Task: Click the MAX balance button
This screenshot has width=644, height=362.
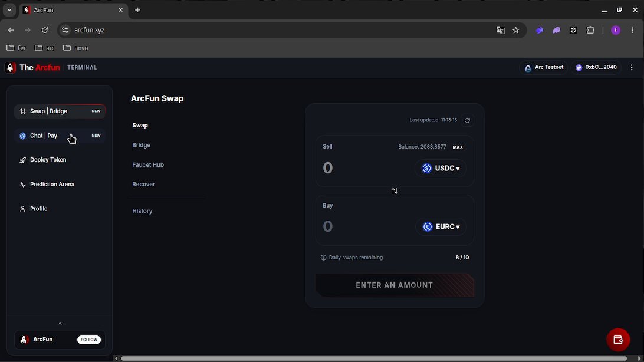Action: (458, 147)
